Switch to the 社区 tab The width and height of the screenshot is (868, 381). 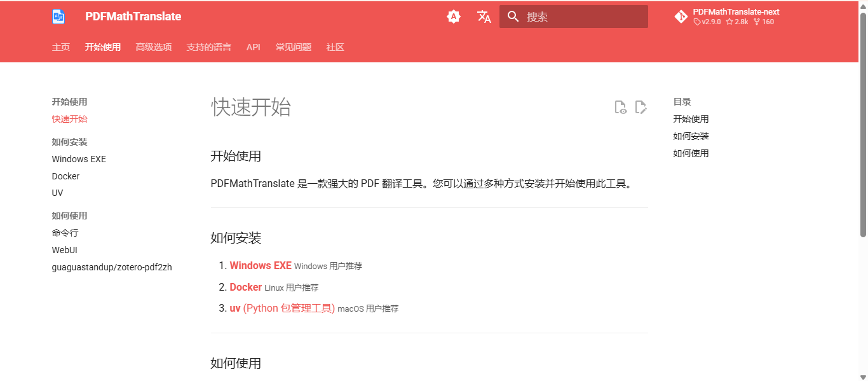coord(336,47)
